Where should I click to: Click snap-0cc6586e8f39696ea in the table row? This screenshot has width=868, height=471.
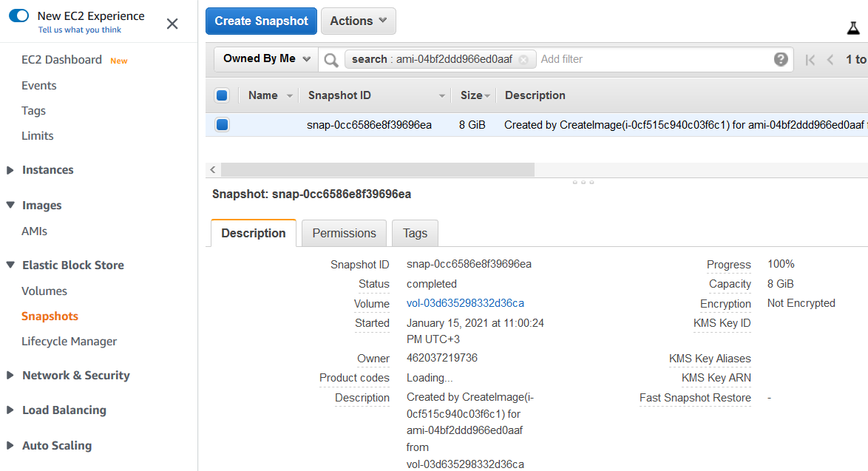[369, 125]
